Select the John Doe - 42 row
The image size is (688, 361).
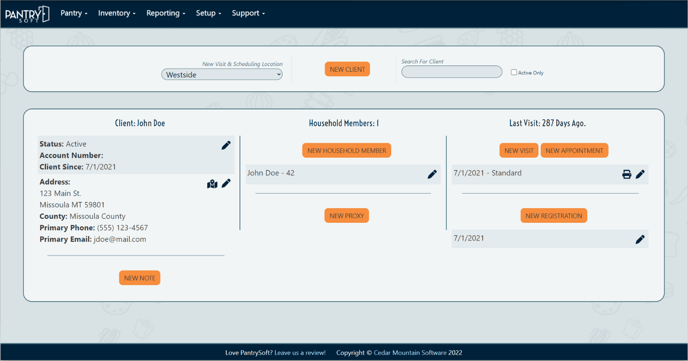pos(343,174)
